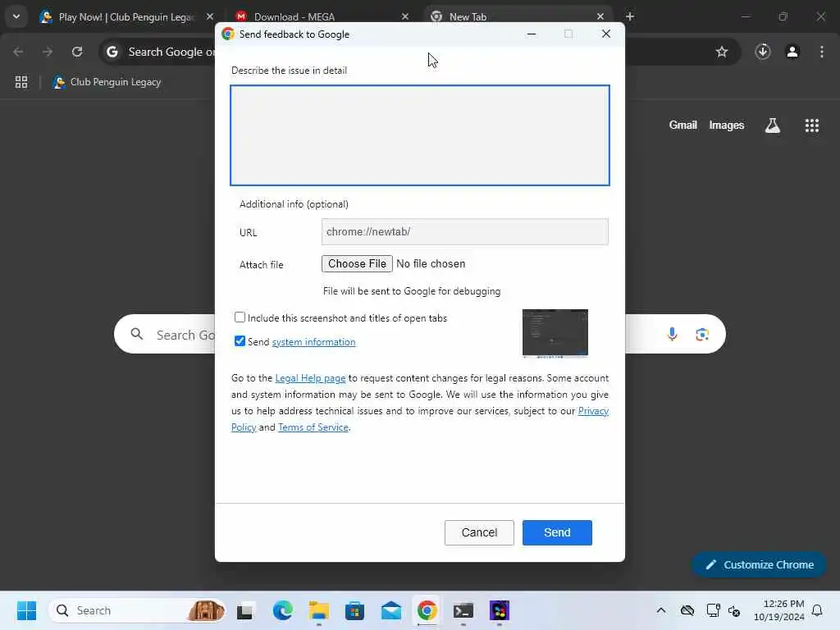Viewport: 840px width, 630px height.
Task: Open Microsoft Store from taskbar
Action: click(354, 610)
